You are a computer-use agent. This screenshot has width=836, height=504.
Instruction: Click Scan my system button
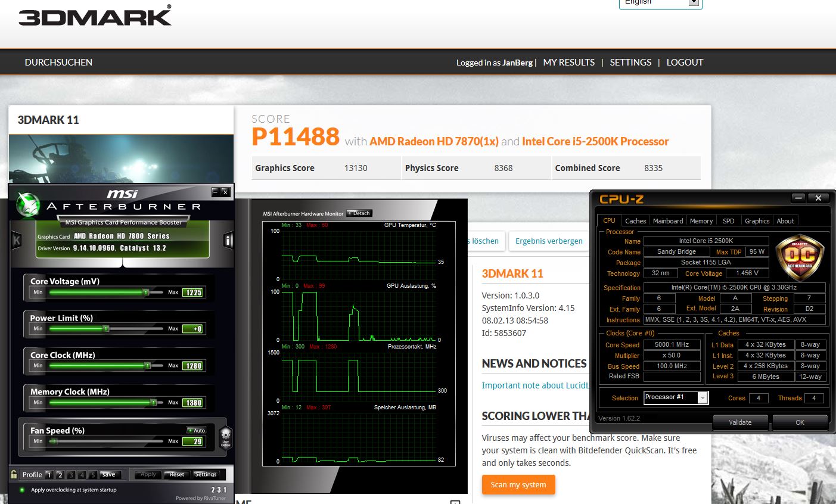pyautogui.click(x=518, y=484)
